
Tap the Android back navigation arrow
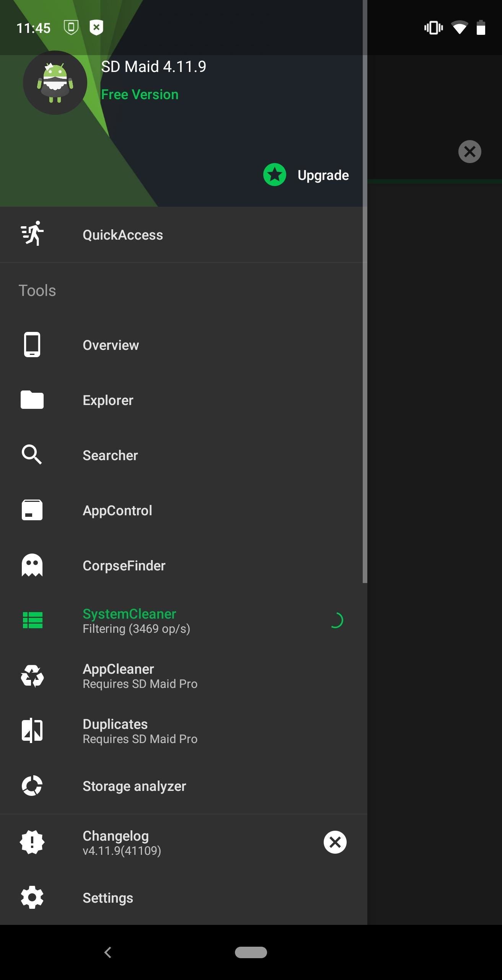[x=108, y=952]
